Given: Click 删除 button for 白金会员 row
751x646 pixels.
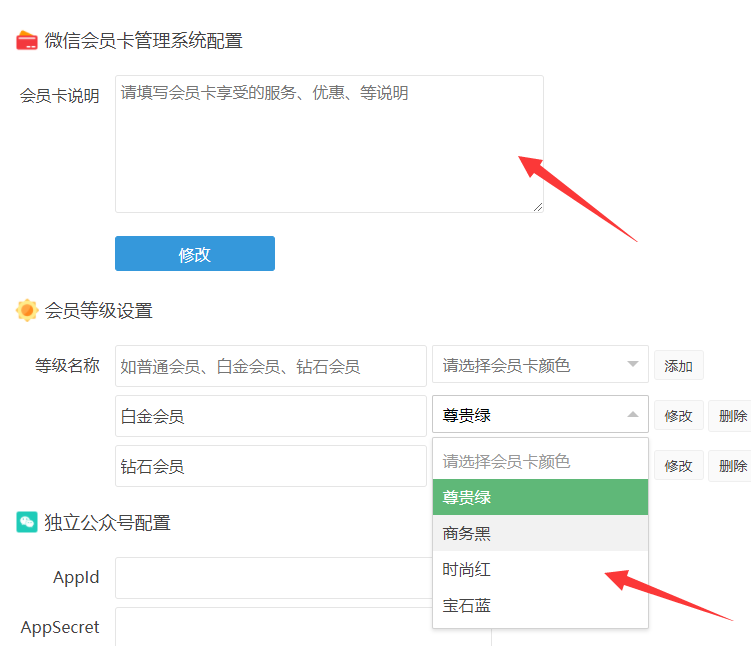Looking at the screenshot, I should coord(732,416).
